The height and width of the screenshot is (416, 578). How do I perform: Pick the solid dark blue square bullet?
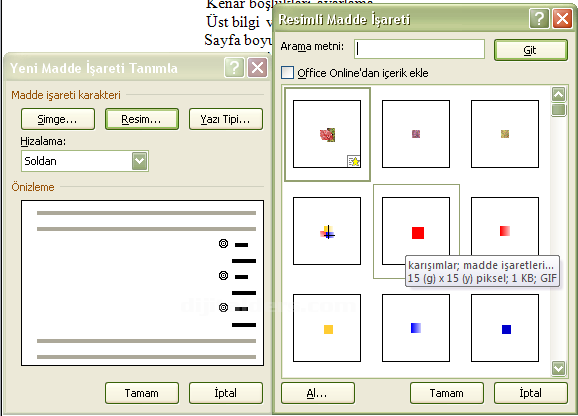point(505,328)
